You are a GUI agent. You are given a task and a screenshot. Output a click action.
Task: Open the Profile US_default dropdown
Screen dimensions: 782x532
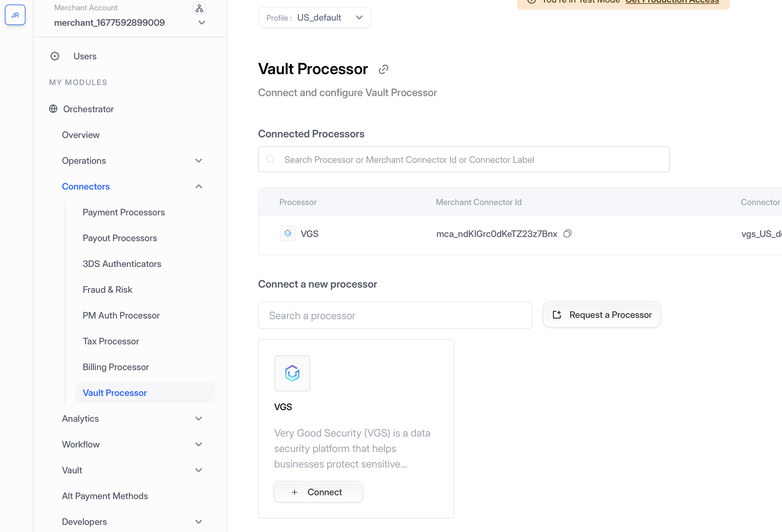315,17
